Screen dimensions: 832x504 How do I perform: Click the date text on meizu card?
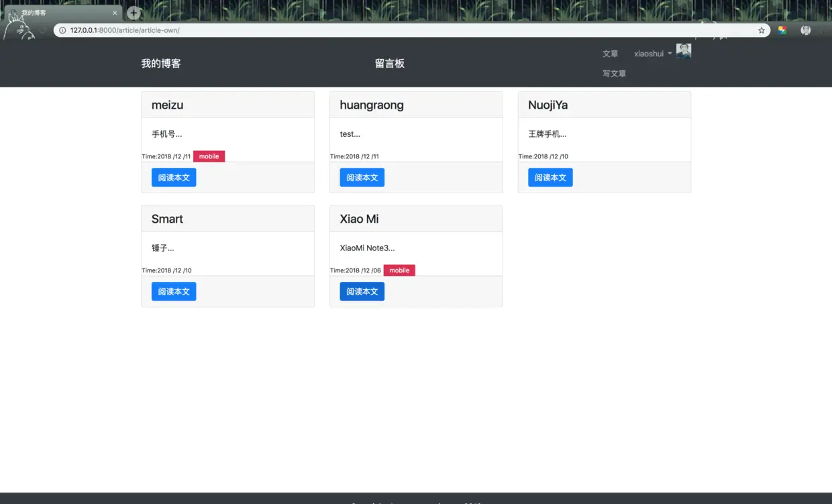click(166, 156)
